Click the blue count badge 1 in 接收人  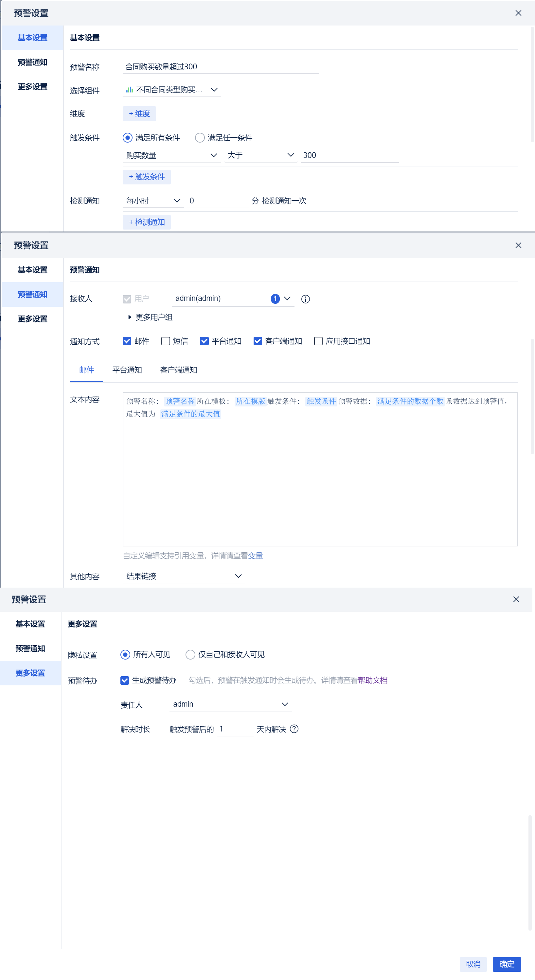point(275,299)
